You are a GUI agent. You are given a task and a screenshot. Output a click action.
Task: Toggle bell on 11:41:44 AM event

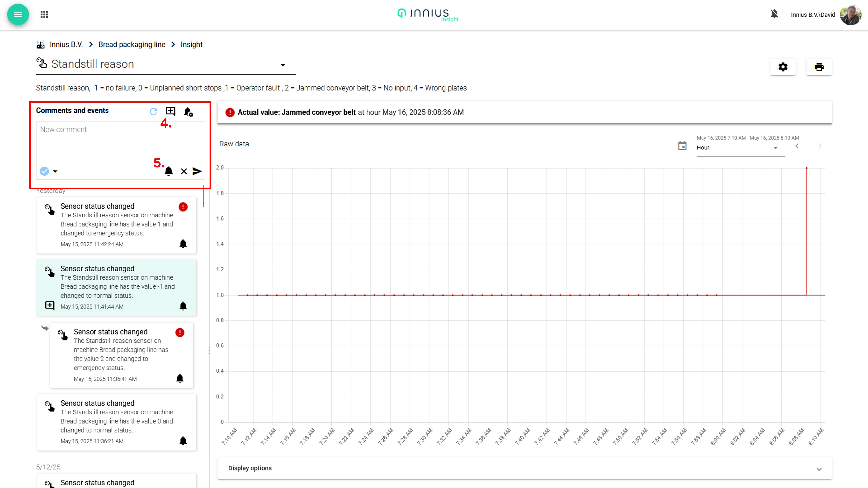pos(183,306)
